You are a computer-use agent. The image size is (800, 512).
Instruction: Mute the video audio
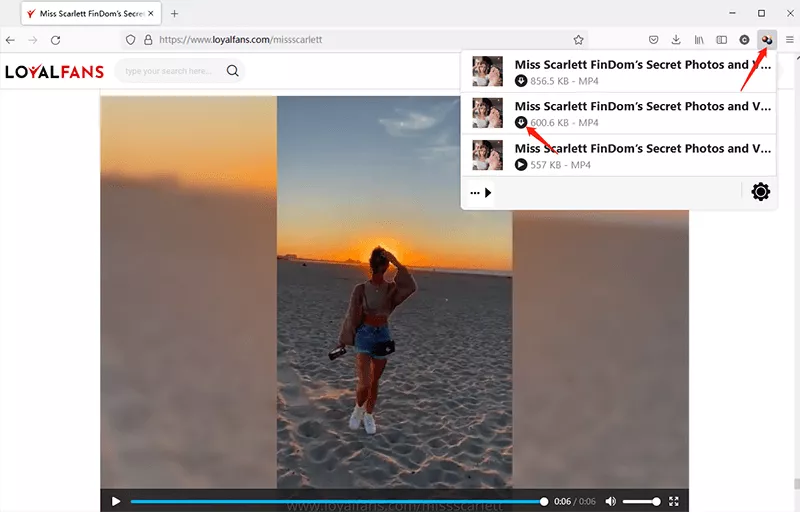[611, 502]
